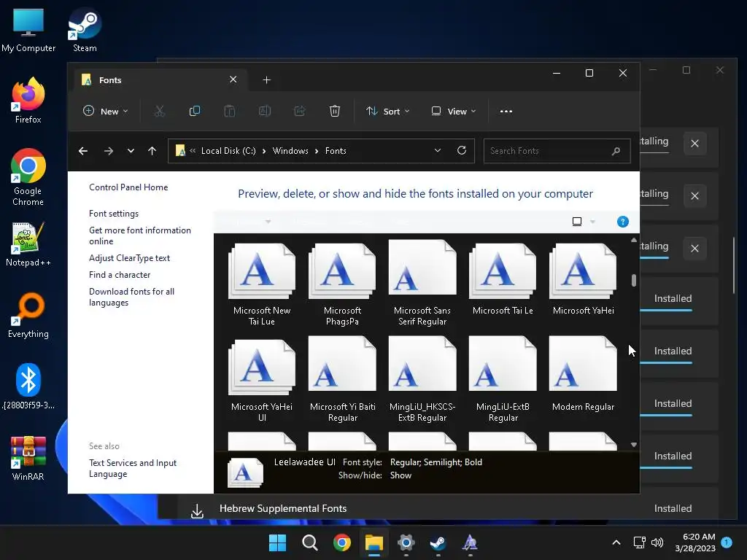
Task: Open Settings from the taskbar
Action: pos(406,542)
